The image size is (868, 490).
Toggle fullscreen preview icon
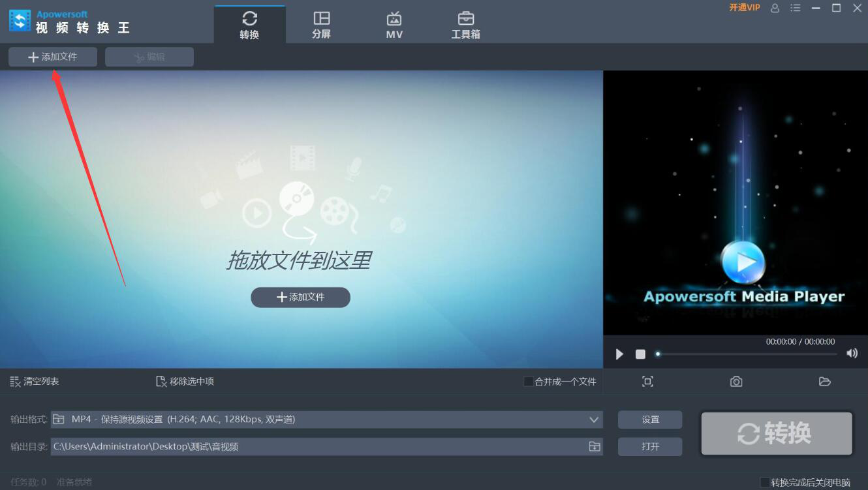coord(647,382)
